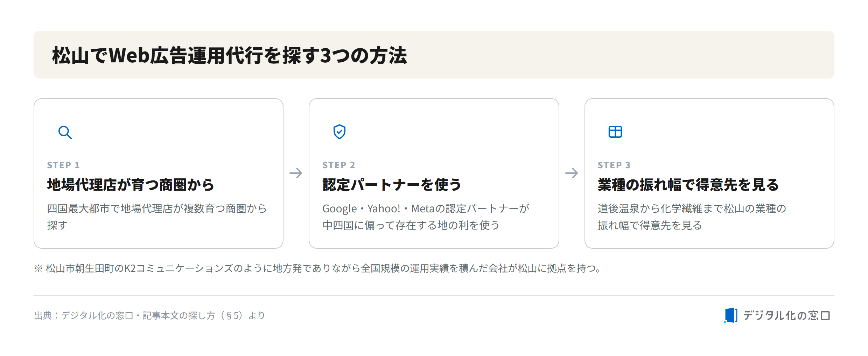The image size is (868, 356).
Task: Click the 道後温泉から化学繊維まで description text
Action: tap(692, 217)
